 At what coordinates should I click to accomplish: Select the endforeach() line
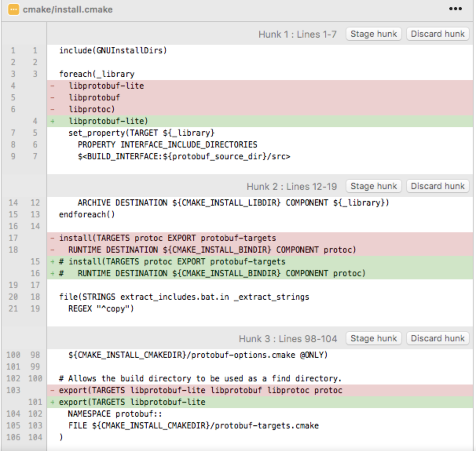click(x=260, y=215)
